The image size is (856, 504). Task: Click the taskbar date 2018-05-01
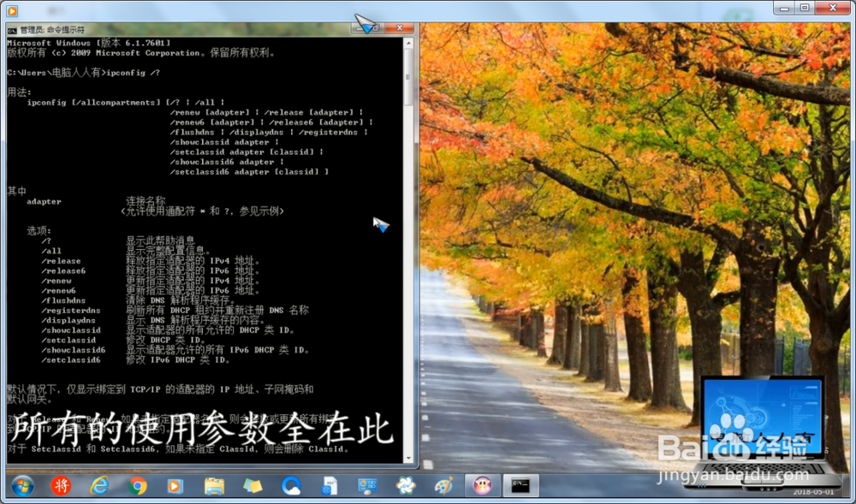coord(813,492)
